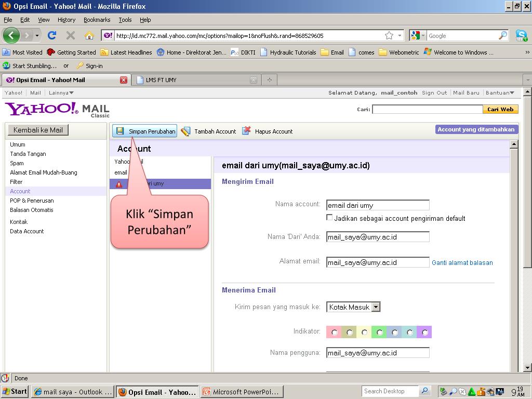Open the Home - Direktorat Jen... bookmark
The height and width of the screenshot is (399, 532).
tap(191, 52)
